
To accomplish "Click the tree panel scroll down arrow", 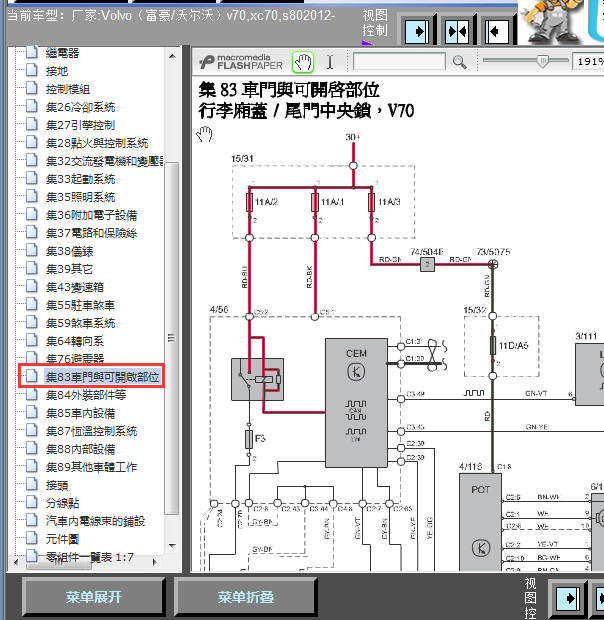I will tap(172, 546).
